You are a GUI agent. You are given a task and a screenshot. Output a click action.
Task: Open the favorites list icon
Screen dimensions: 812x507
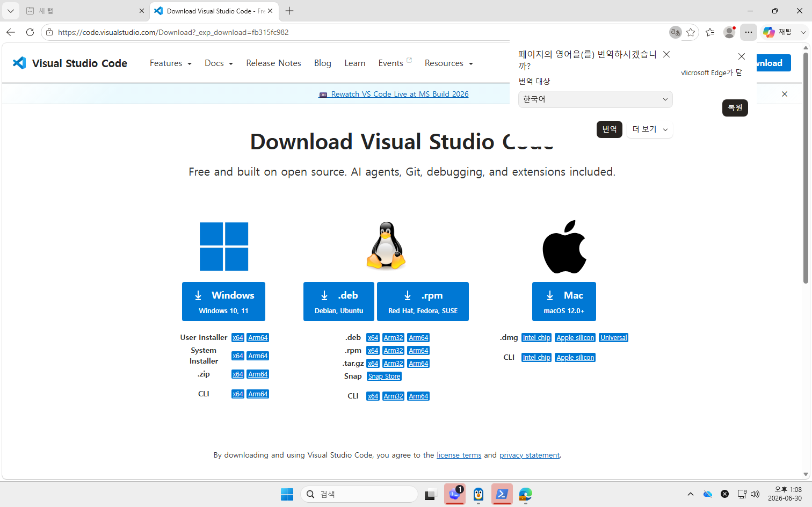(710, 32)
